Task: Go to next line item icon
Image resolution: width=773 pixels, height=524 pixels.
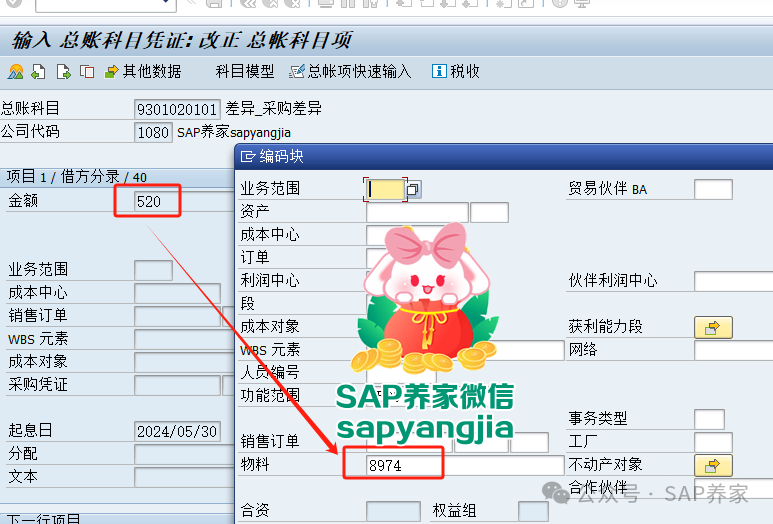Action: tap(63, 71)
